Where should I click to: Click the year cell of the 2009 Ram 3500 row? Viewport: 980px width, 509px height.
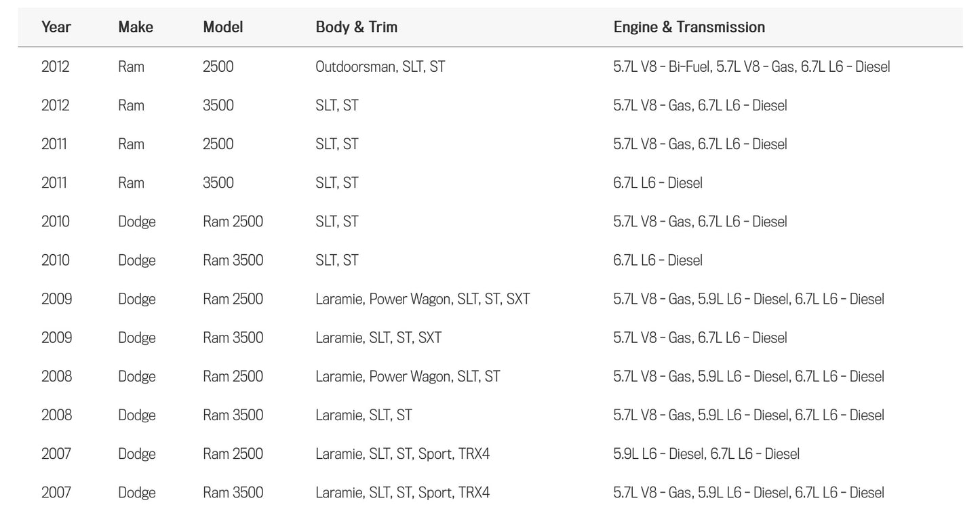pos(56,338)
